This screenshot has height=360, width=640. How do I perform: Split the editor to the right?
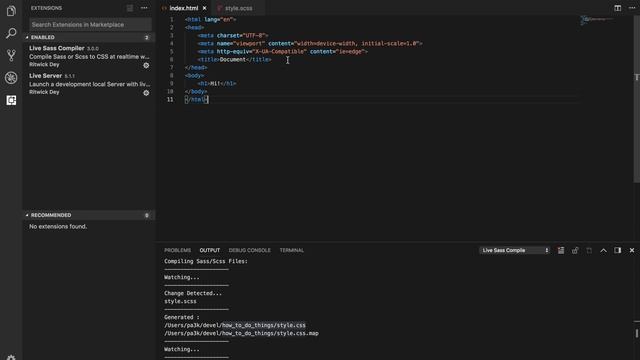[x=618, y=8]
